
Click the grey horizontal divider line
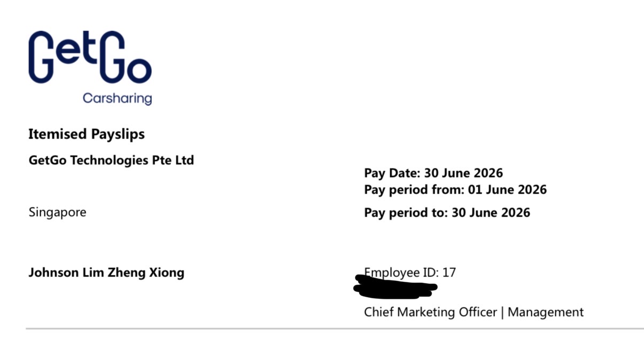pyautogui.click(x=335, y=328)
